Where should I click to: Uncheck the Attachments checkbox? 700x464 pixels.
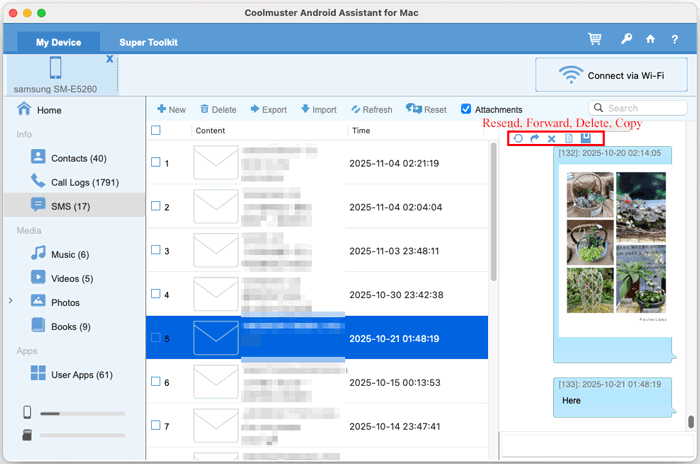(x=466, y=109)
